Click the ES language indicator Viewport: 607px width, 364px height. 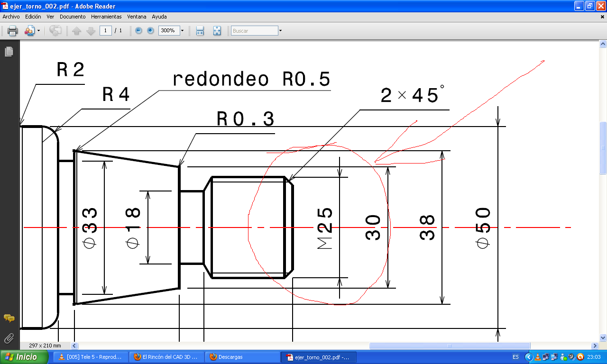pos(515,357)
